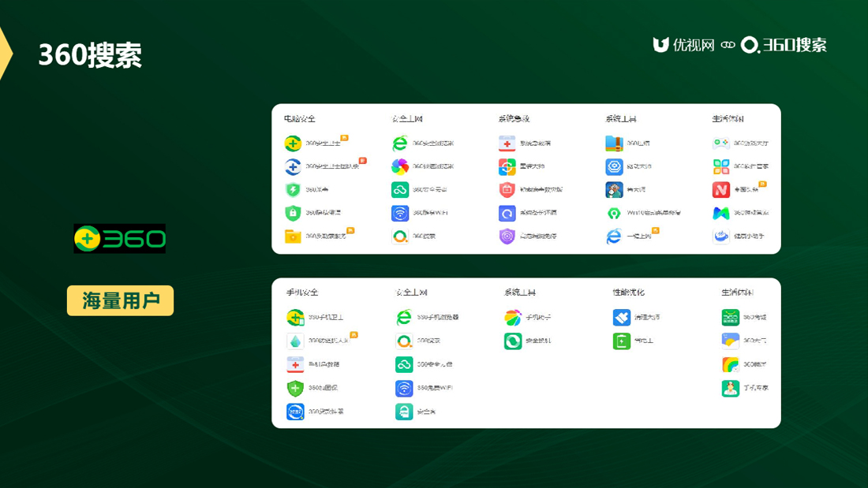Click the 360安全卫士 icon under 电脑安全
868x488 pixels.
[293, 143]
